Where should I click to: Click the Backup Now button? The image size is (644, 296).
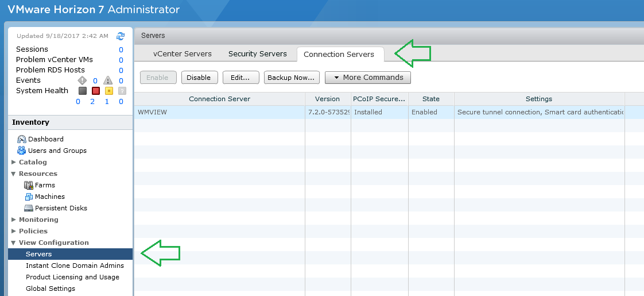pyautogui.click(x=291, y=78)
